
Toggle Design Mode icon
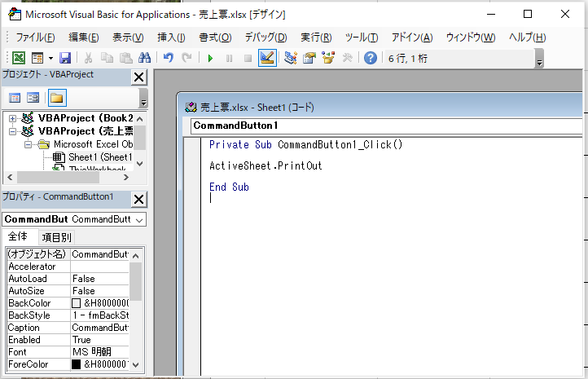[267, 58]
